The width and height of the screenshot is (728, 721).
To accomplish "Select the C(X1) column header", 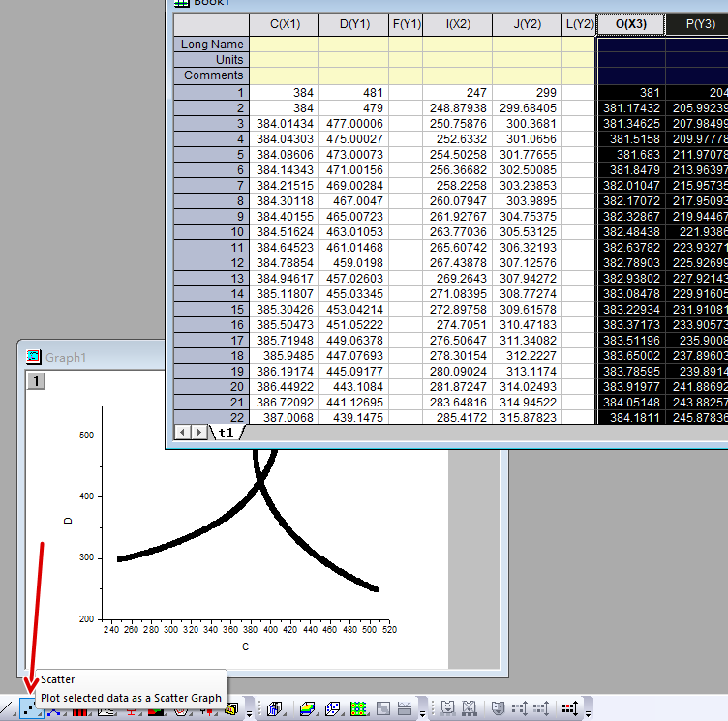I will (284, 24).
